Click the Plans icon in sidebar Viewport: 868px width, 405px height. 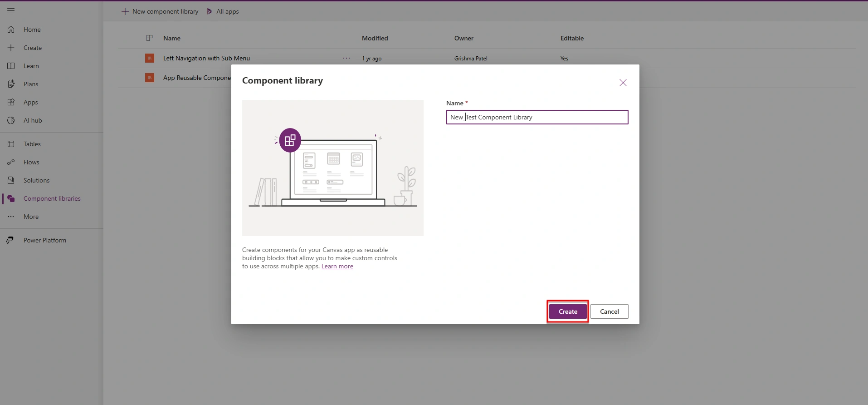[x=11, y=84]
